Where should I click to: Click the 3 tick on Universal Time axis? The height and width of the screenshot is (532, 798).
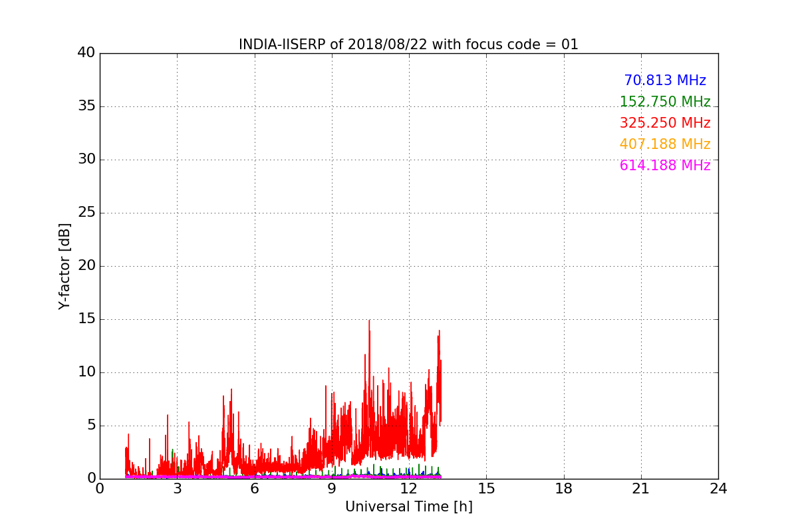177,489
